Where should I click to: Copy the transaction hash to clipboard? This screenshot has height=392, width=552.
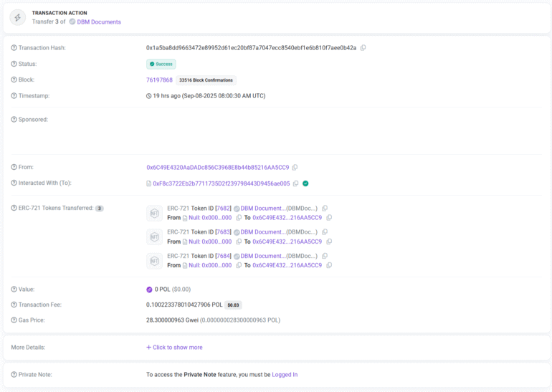point(363,48)
